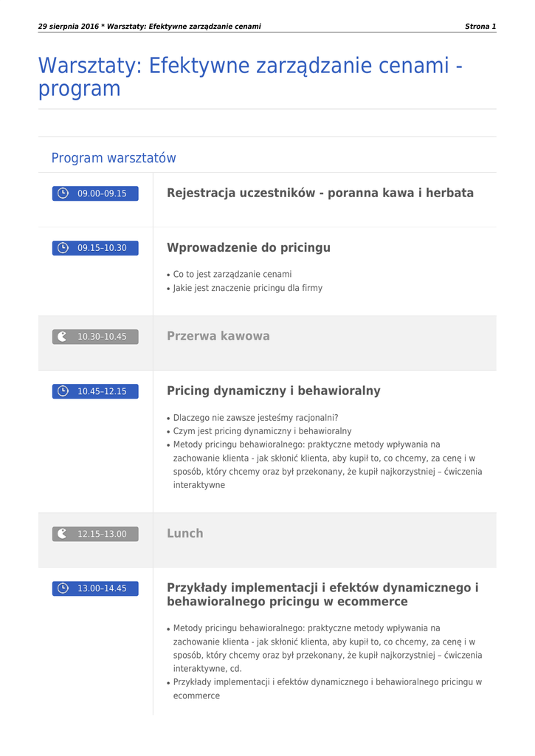Open the 'Rejestracja uczestników' session heading
The image size is (535, 756).
point(320,193)
